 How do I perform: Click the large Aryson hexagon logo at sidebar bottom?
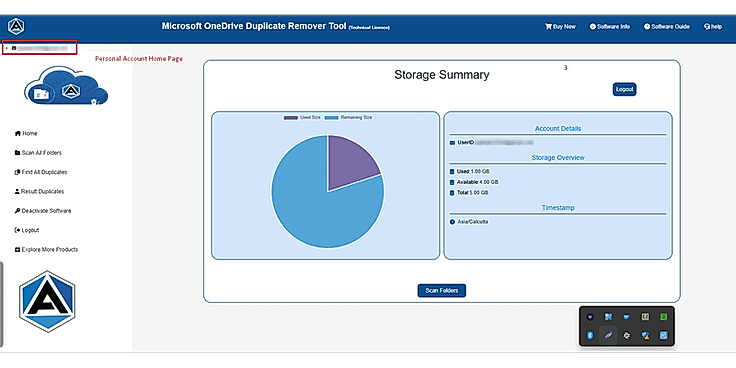click(x=47, y=301)
